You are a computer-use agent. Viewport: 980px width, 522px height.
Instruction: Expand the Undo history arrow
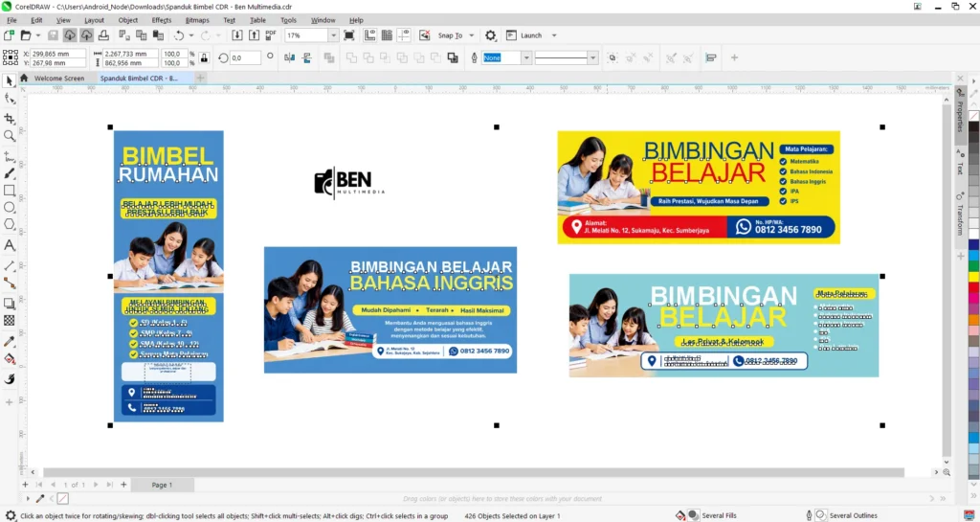click(190, 35)
